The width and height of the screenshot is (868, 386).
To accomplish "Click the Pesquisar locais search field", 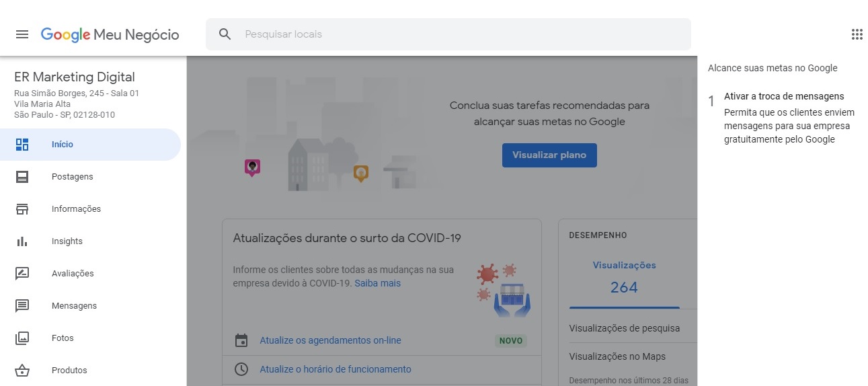I will pos(448,34).
